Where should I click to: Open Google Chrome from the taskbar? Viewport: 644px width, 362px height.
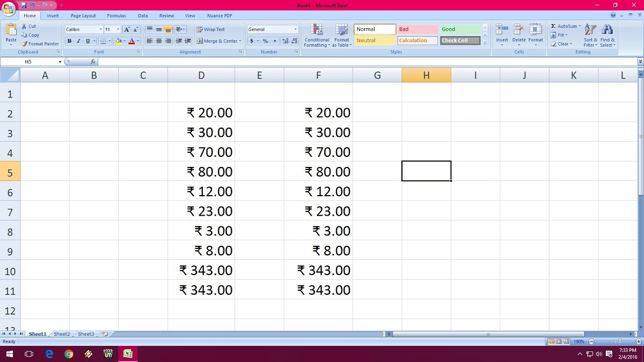(68, 354)
